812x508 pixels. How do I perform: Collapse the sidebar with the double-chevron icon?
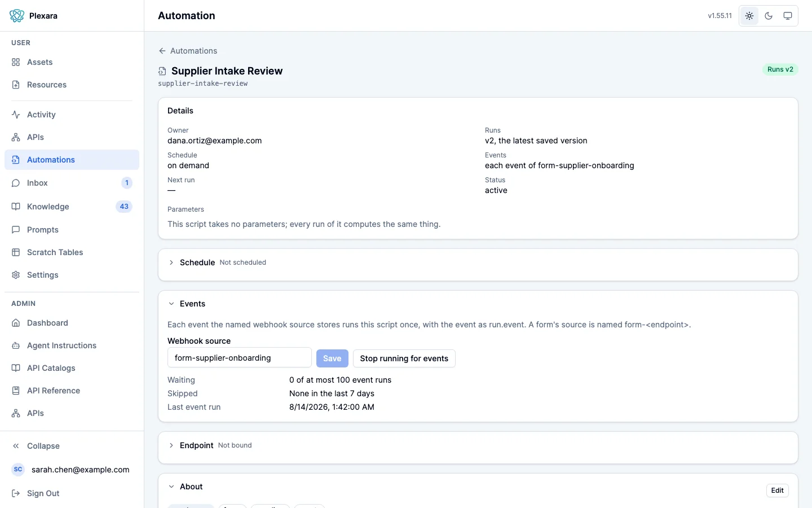(x=16, y=446)
